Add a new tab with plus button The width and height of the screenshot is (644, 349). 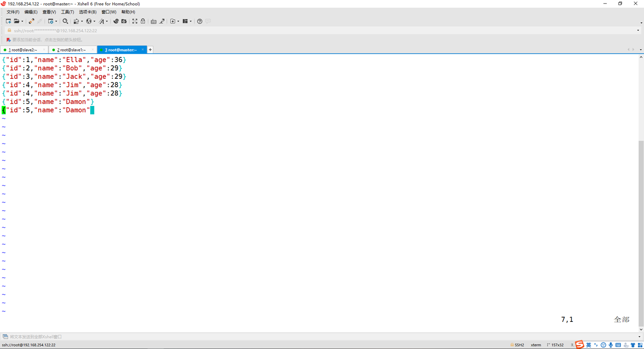[150, 50]
